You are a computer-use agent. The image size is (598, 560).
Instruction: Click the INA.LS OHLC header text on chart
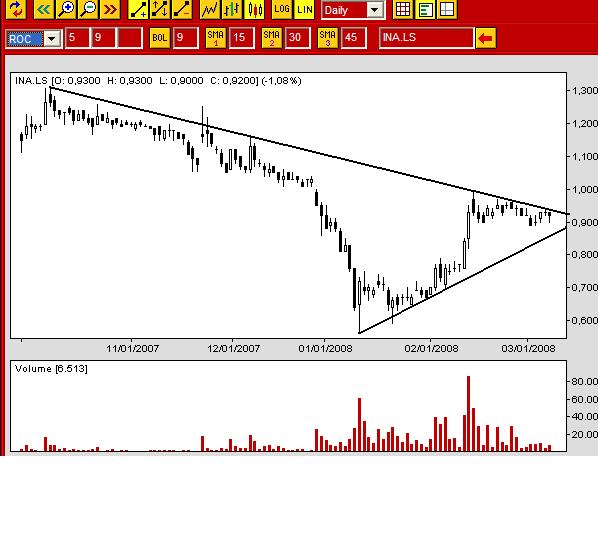click(158, 81)
